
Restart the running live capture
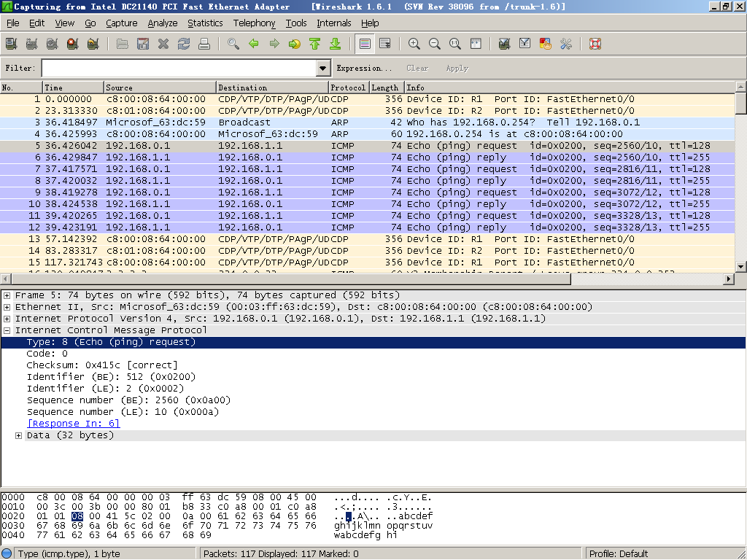click(93, 44)
